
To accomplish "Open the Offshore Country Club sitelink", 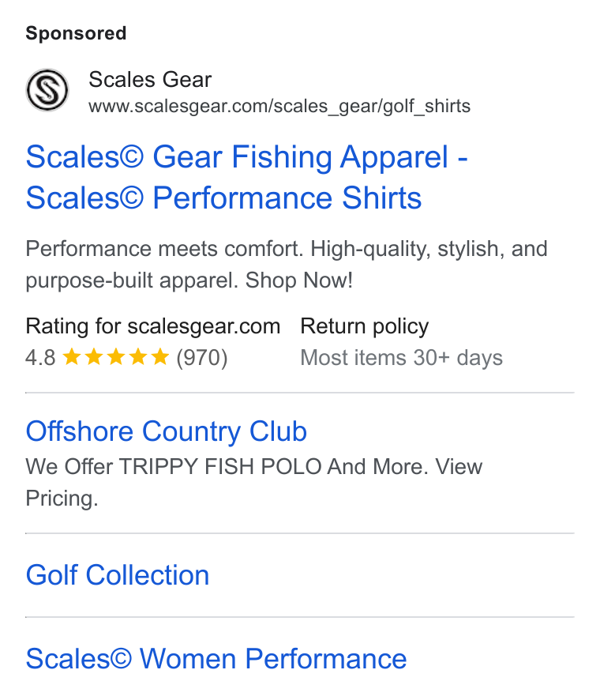I will pyautogui.click(x=167, y=431).
